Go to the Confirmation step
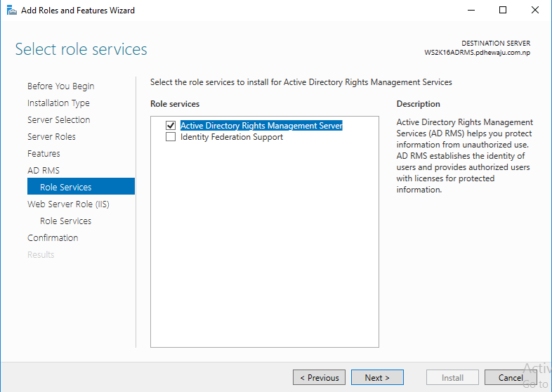 click(53, 237)
